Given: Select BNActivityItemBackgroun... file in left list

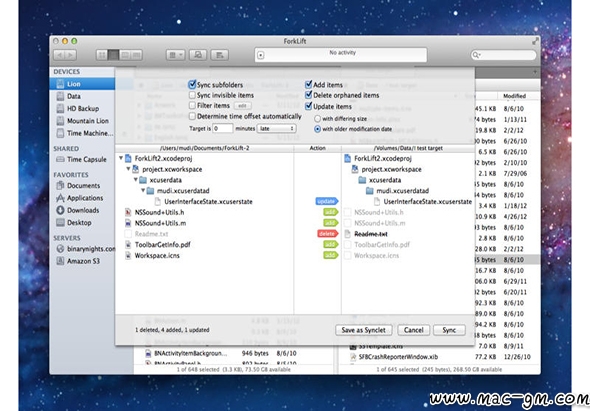Looking at the screenshot, I should [x=191, y=353].
